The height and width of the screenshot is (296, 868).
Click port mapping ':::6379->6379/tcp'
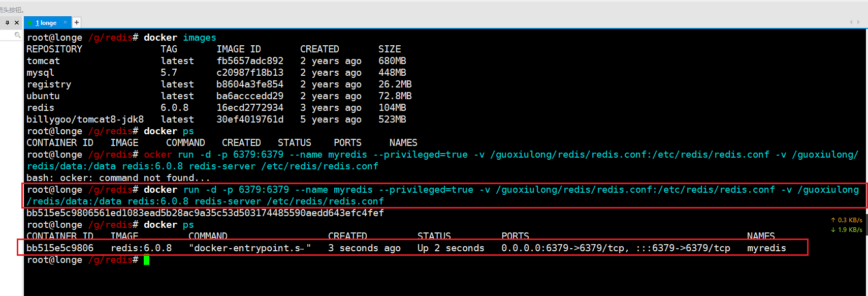(683, 248)
